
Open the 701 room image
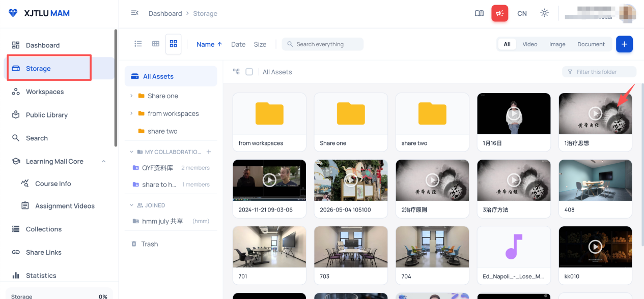[269, 255]
